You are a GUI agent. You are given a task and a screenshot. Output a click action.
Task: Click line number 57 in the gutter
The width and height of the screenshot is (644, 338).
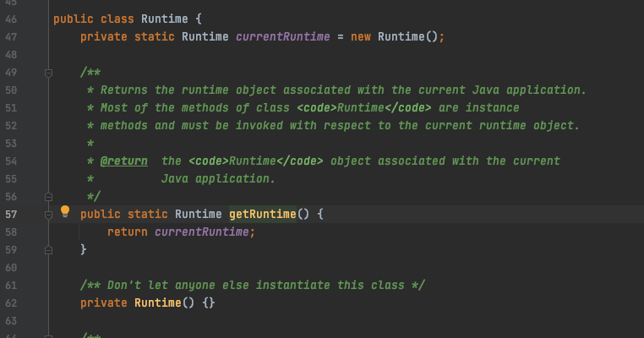[12, 214]
